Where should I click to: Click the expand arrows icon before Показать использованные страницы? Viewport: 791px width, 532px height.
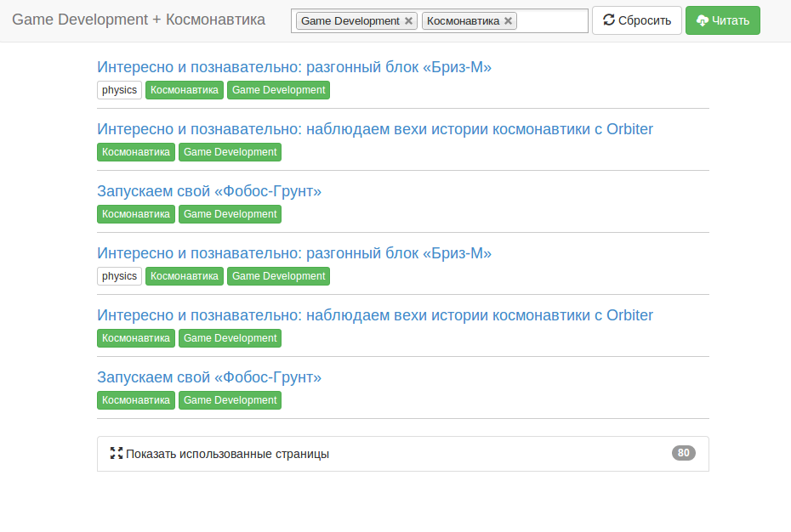[x=118, y=453]
